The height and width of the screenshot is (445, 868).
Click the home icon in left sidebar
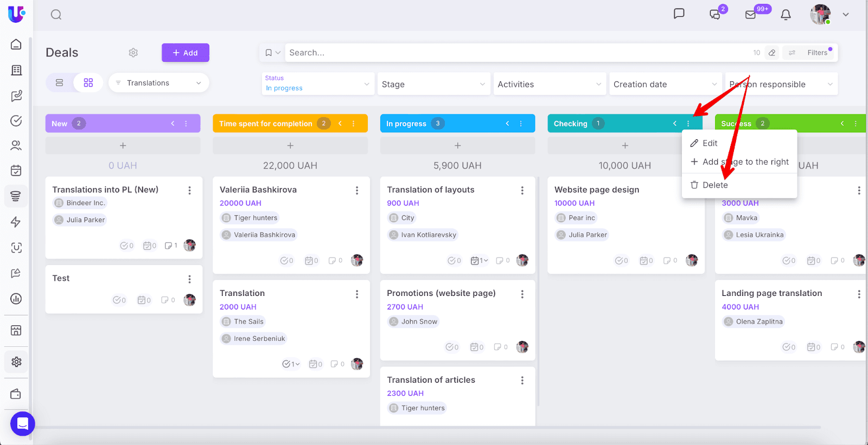point(16,44)
